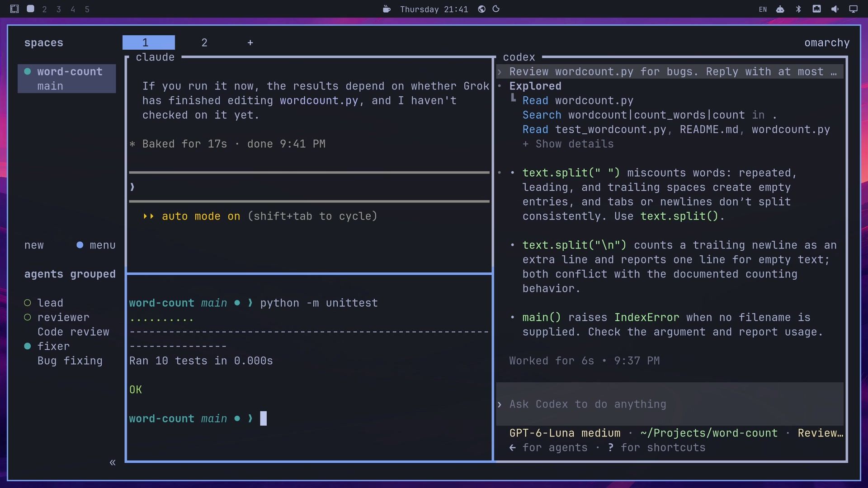Click the Thursday 21:41 clock
Viewport: 868px width, 488px height.
[434, 9]
